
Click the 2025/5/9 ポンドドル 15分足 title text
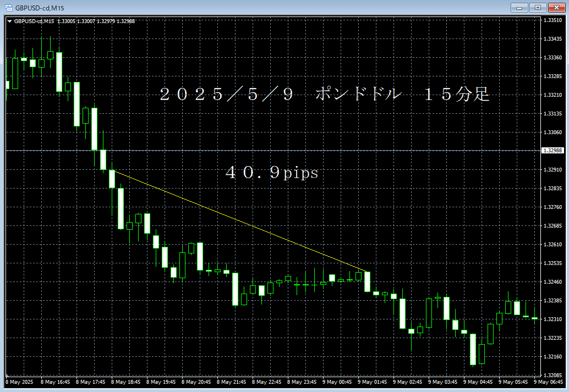pyautogui.click(x=325, y=94)
